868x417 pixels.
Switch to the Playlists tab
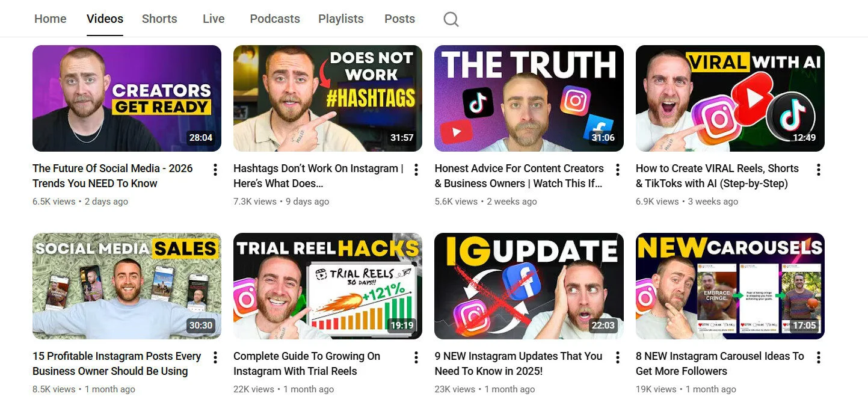click(340, 19)
